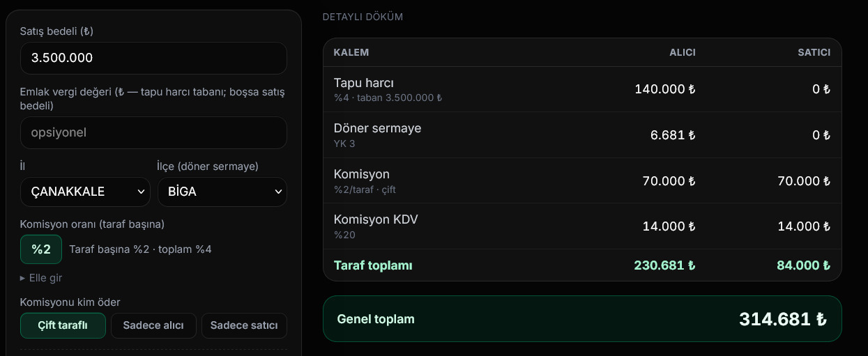The image size is (868, 356).
Task: Select the %2 commission rate button
Action: coord(41,249)
